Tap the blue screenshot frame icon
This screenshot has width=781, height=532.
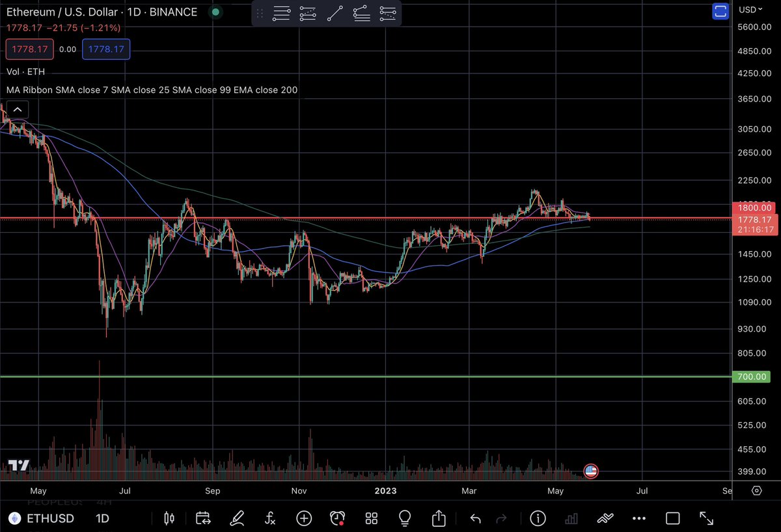[720, 10]
